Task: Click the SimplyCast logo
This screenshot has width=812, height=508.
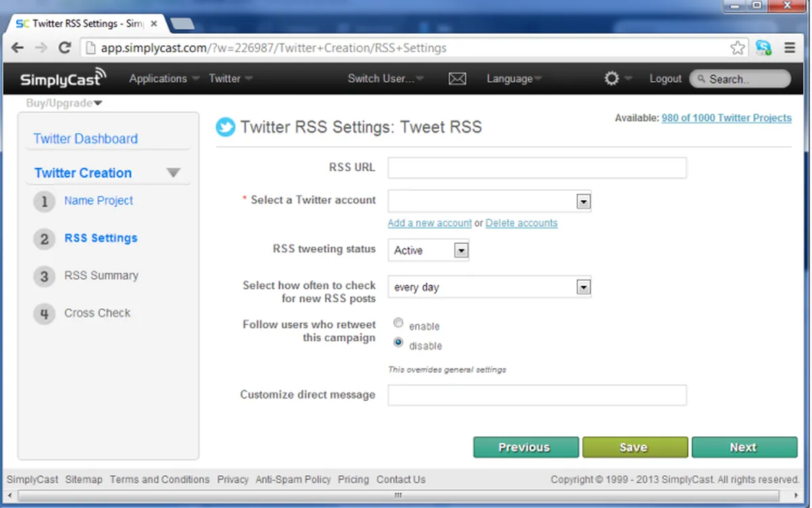Action: [63, 78]
